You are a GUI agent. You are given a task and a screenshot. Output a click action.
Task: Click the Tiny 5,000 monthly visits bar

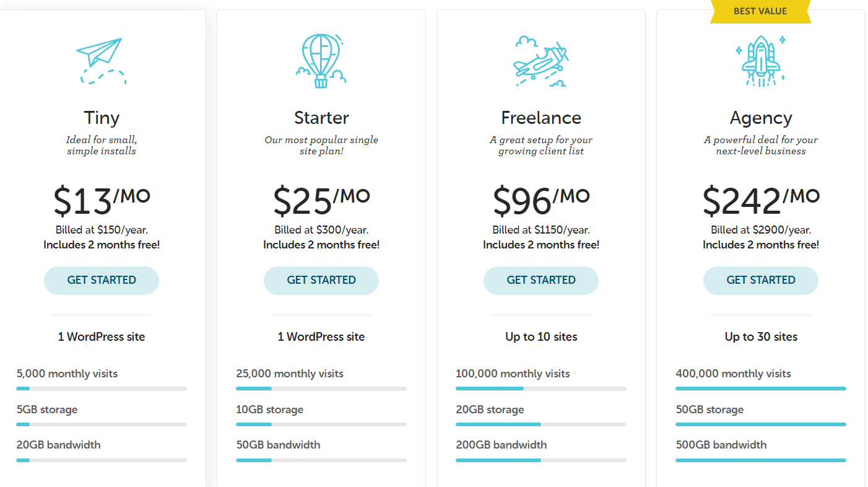pyautogui.click(x=102, y=388)
